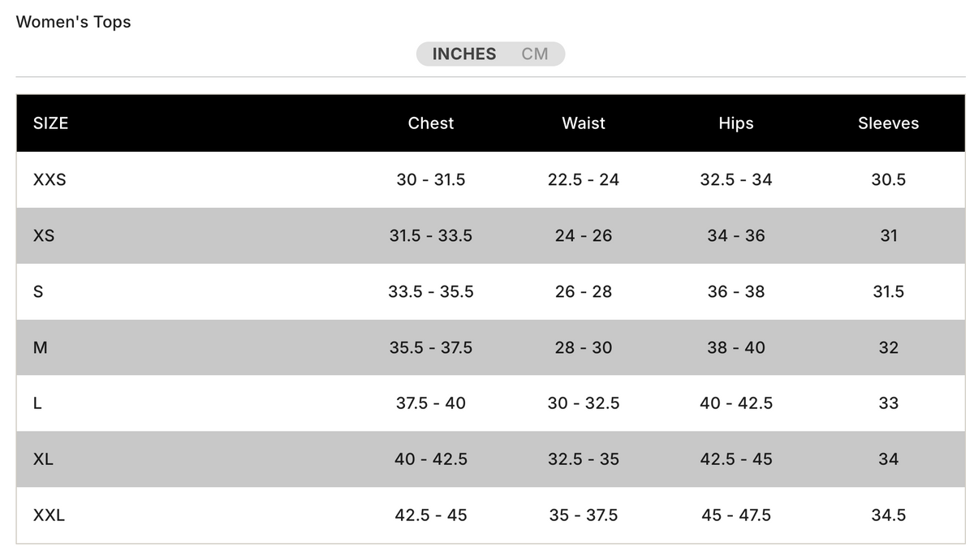This screenshot has width=974, height=560.
Task: Click the Sleeves column header
Action: coord(889,123)
